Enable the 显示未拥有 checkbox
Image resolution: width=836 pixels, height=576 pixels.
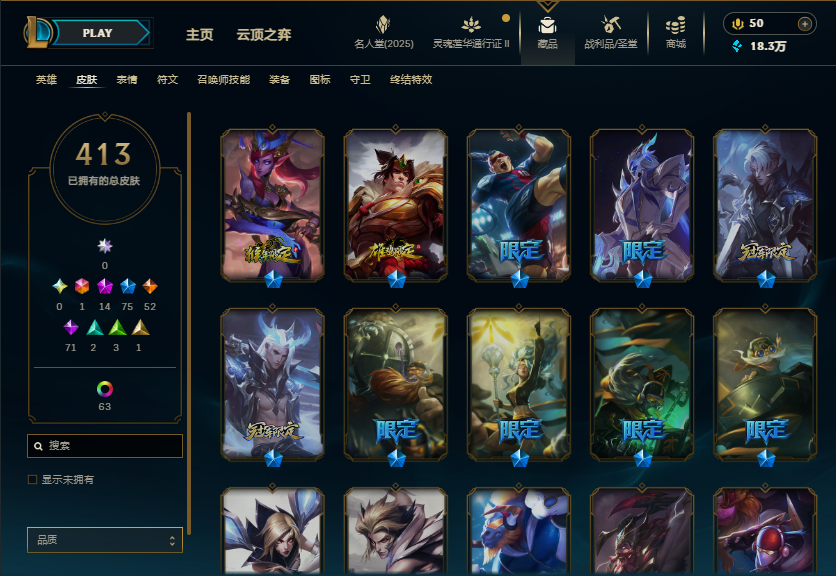click(x=33, y=479)
